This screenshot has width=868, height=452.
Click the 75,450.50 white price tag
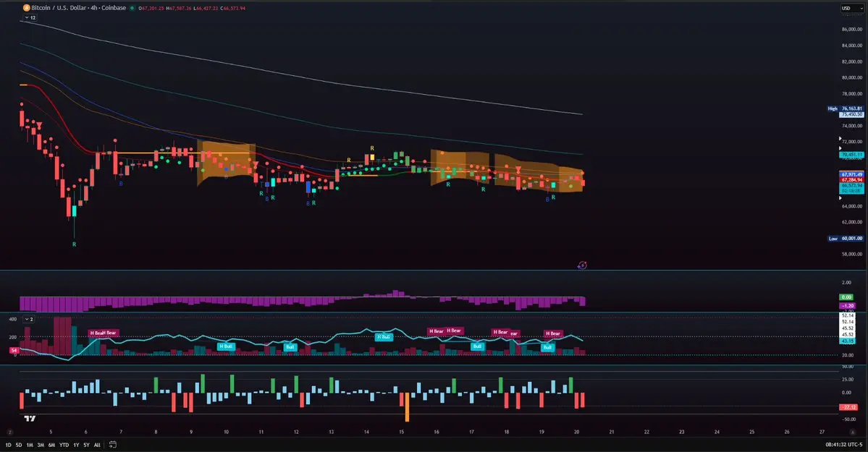coord(851,114)
